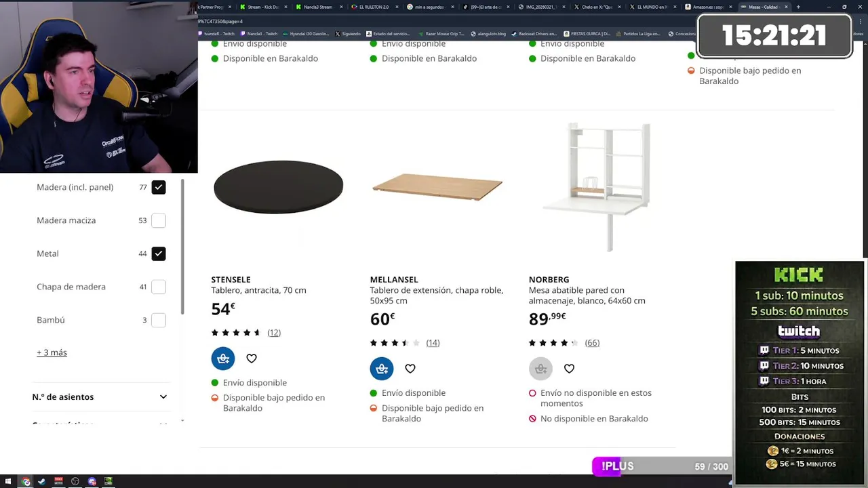Click 'No disponible en Barakaldo' text

click(x=594, y=419)
